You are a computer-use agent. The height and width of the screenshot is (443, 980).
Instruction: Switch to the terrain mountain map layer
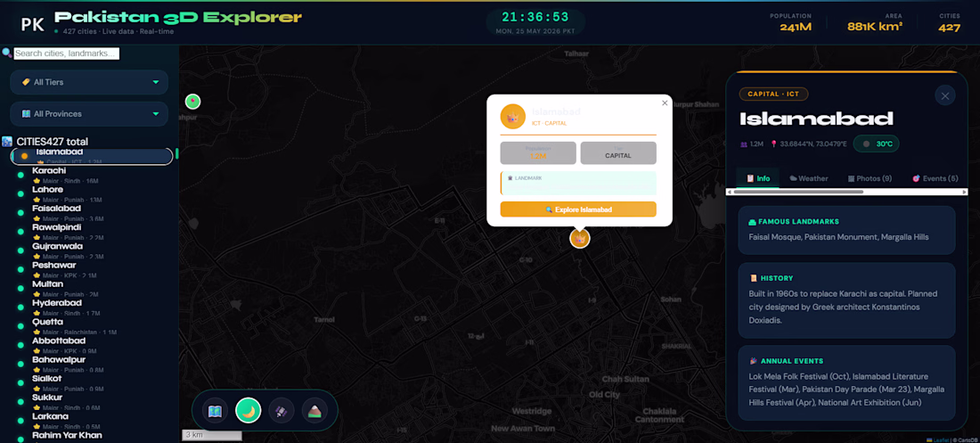click(314, 411)
